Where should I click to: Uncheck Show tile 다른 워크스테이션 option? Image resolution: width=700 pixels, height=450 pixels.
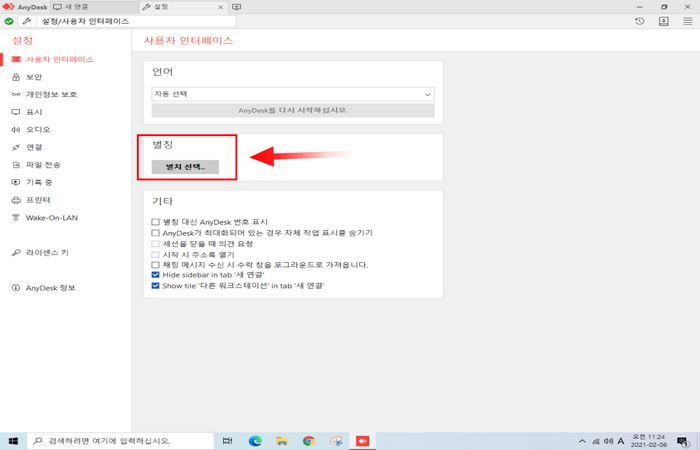155,286
